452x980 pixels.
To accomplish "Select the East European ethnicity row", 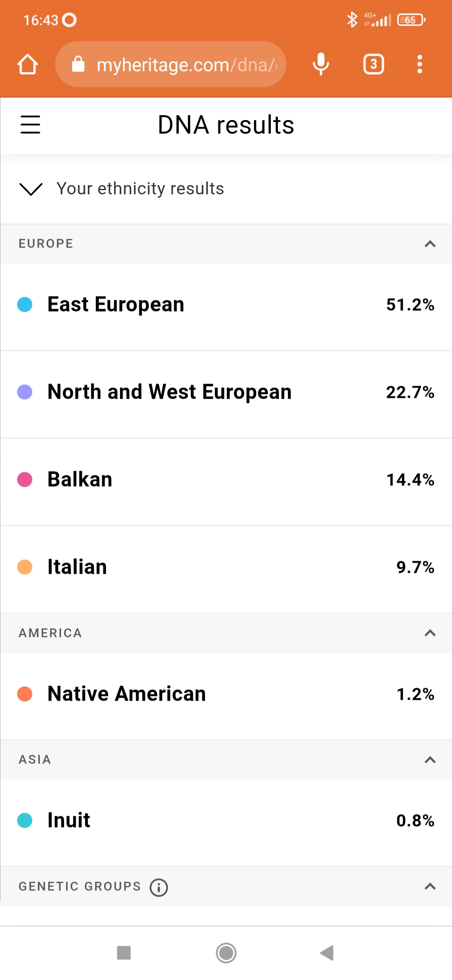I will [x=226, y=305].
